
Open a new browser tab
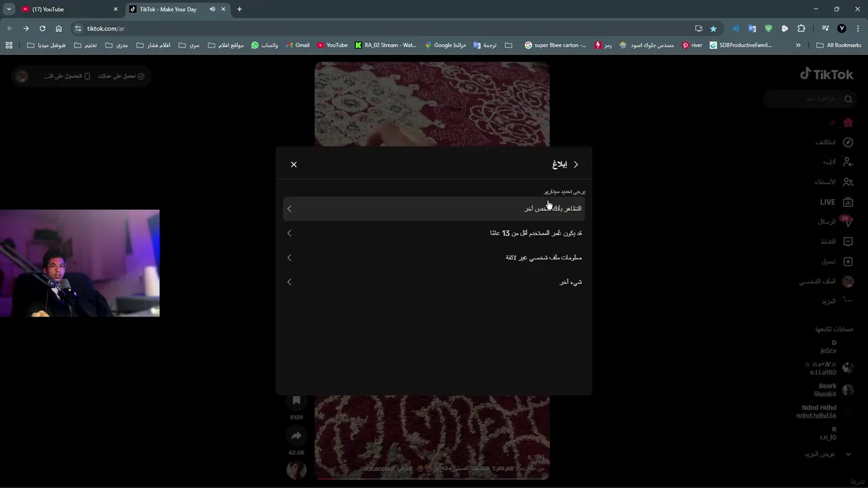pos(239,9)
